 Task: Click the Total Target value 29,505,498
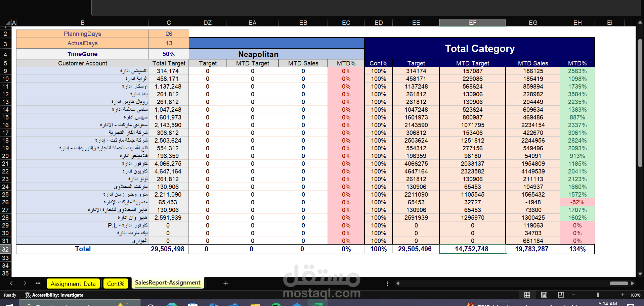click(169, 249)
